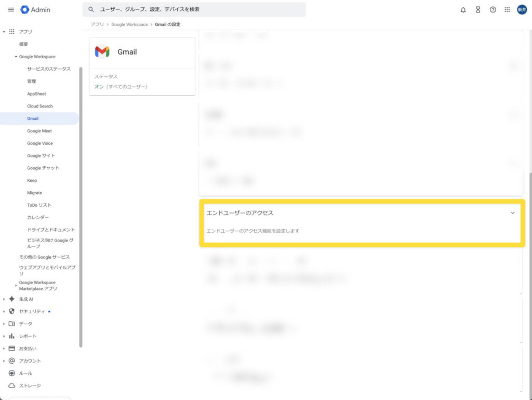Select Google Meet in the sidebar
Image resolution: width=532 pixels, height=400 pixels.
coord(39,131)
